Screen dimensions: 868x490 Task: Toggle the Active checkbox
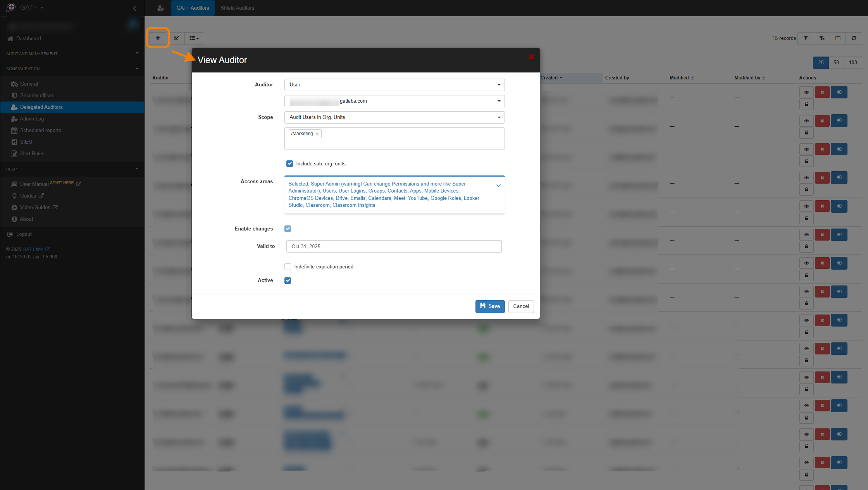tap(288, 280)
